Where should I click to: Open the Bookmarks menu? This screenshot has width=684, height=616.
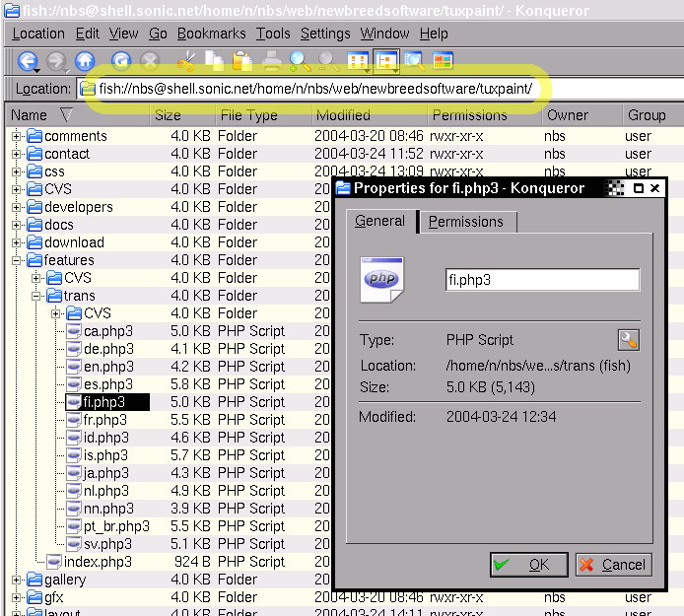click(212, 34)
